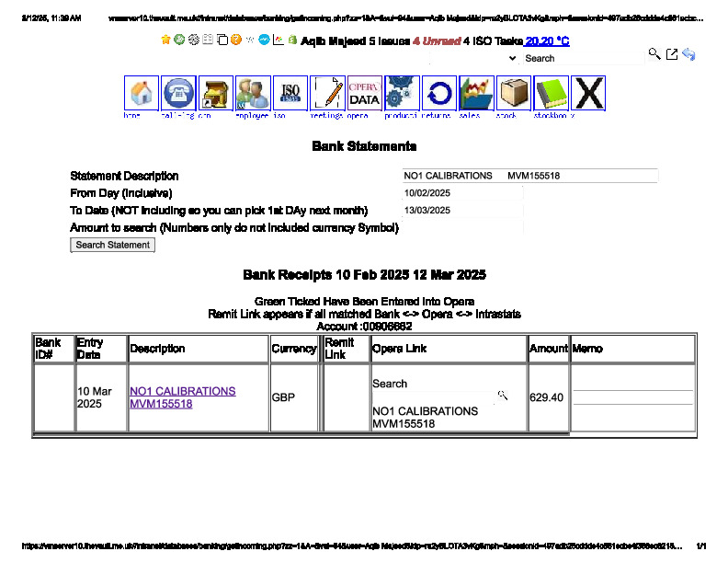Click the returns circular arrow icon
The width and height of the screenshot is (728, 563).
439,94
